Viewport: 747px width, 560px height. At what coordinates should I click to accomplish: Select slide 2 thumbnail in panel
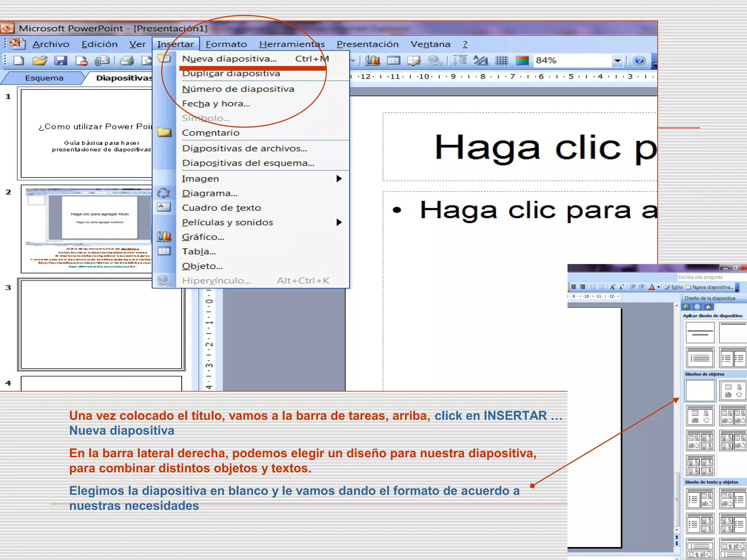(87, 229)
